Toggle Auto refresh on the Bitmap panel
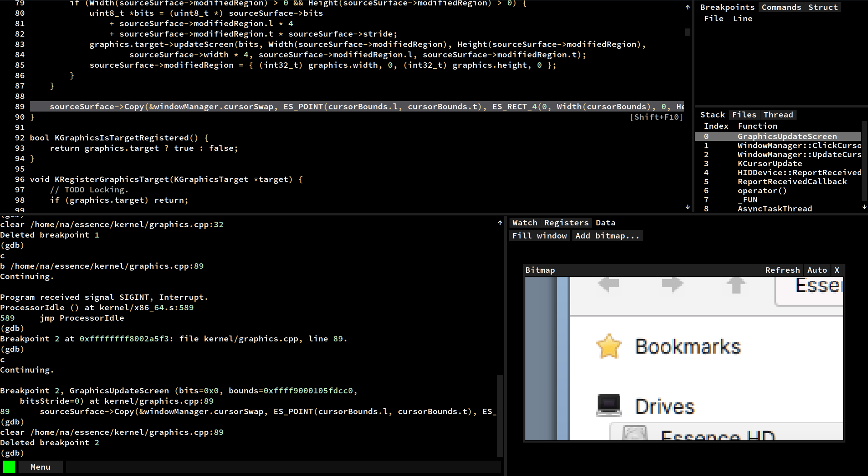The width and height of the screenshot is (868, 476). [x=817, y=270]
